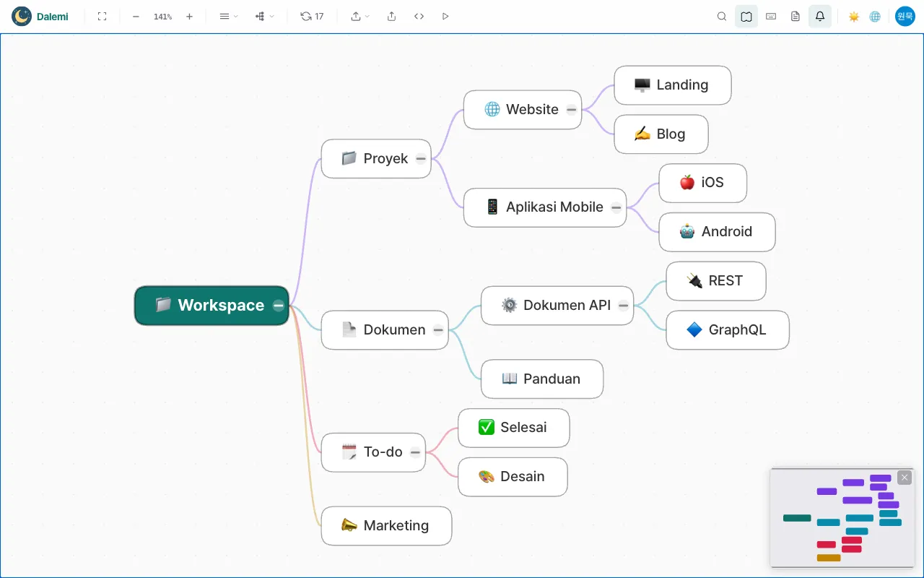Toggle the minimap icon in toolbar
The width and height of the screenshot is (924, 578).
click(746, 16)
